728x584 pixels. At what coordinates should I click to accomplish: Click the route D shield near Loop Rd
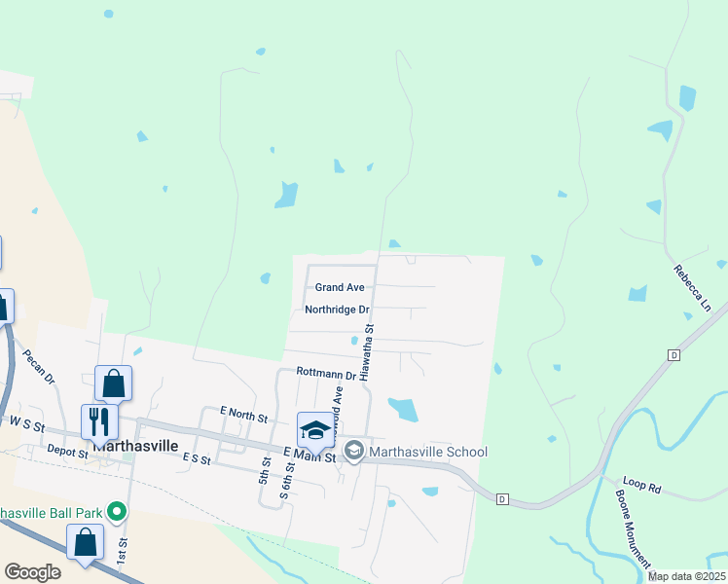[x=502, y=499]
